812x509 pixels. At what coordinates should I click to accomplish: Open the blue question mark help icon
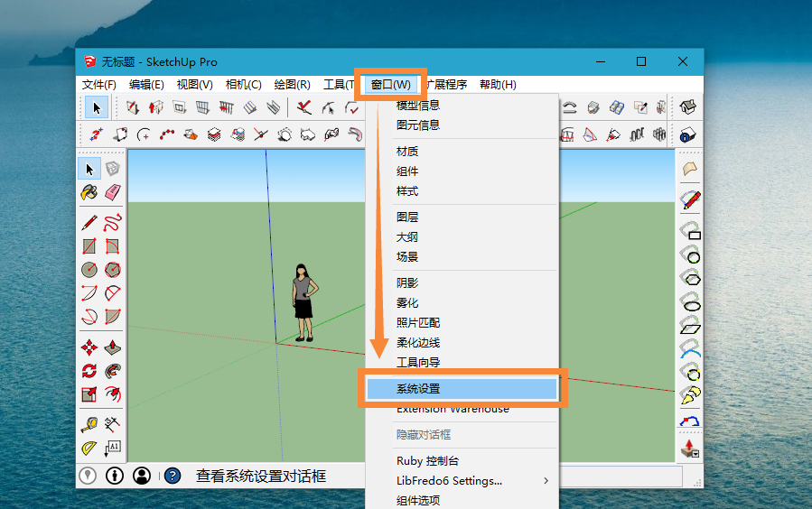[x=173, y=476]
